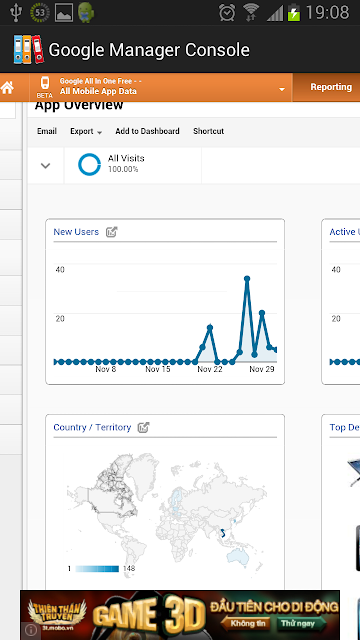Image resolution: width=360 pixels, height=640 pixels.
Task: Tap the BETA mobile app icon
Action: [x=44, y=87]
